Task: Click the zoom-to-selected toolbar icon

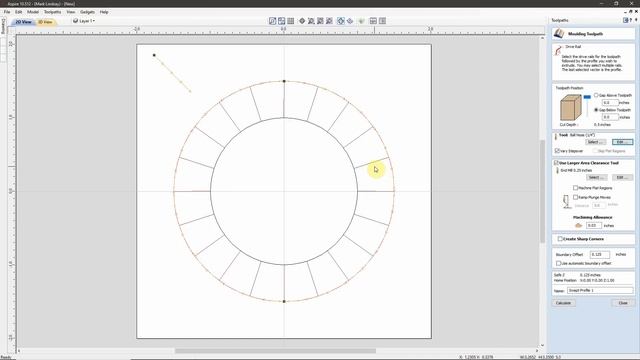Action: tap(329, 21)
